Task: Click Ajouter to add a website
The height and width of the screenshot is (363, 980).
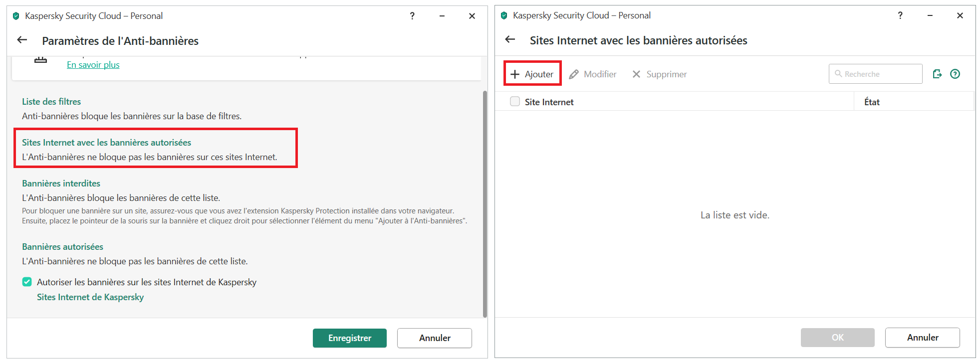Action: (x=532, y=74)
